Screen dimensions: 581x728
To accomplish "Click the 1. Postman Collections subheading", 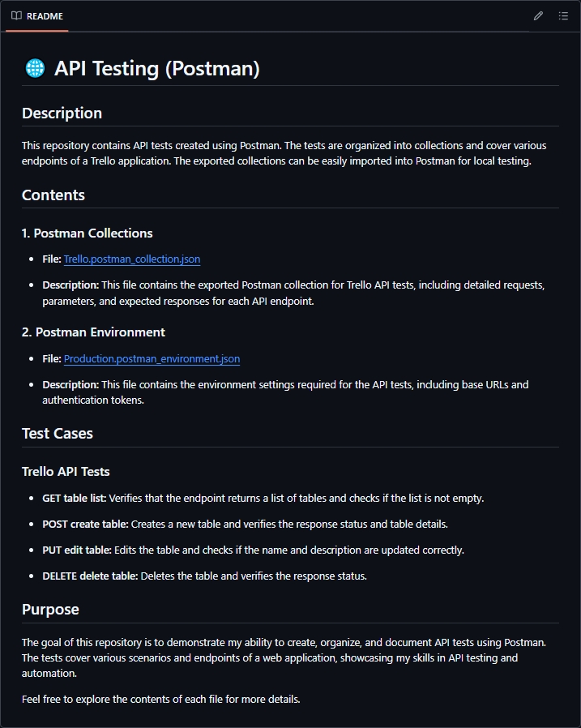I will [88, 233].
